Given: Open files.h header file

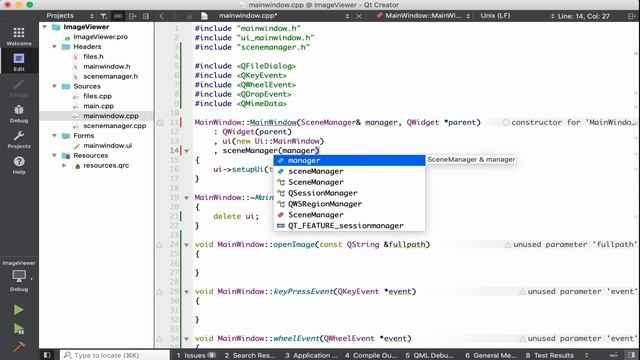Looking at the screenshot, I should 93,56.
